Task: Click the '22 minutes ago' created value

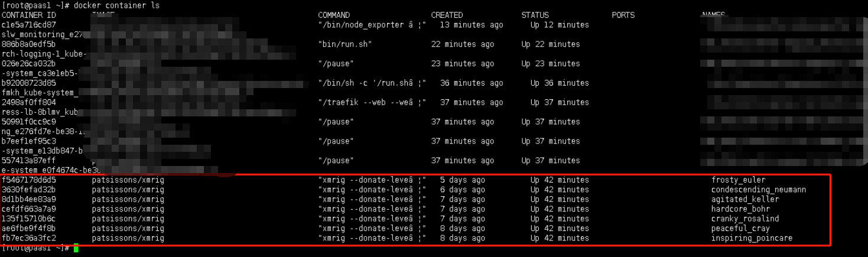Action: (x=463, y=44)
